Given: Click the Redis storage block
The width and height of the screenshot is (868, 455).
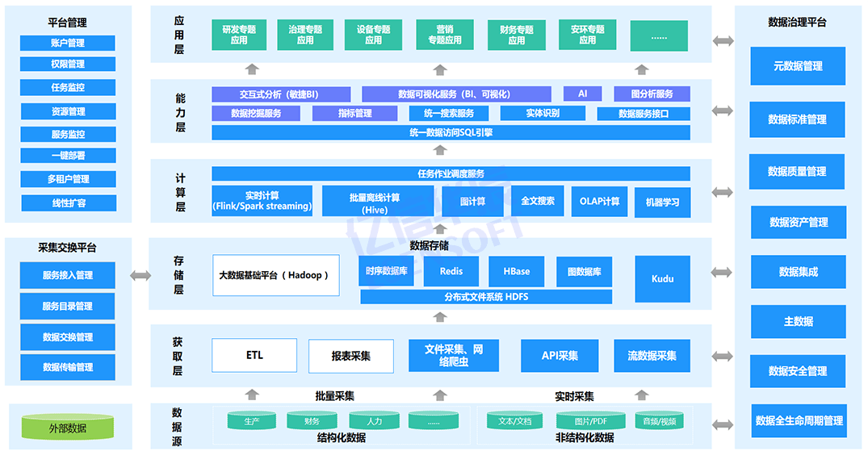Looking at the screenshot, I should click(451, 272).
